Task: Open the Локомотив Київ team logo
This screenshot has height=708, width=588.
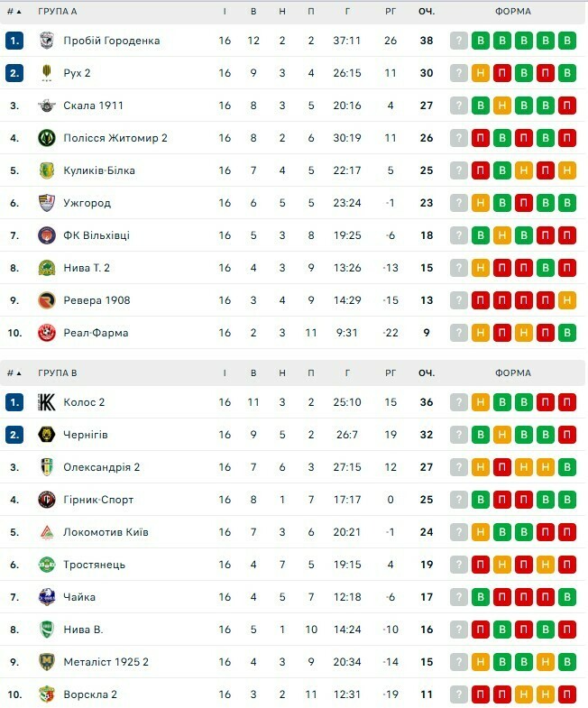Action: click(x=47, y=532)
